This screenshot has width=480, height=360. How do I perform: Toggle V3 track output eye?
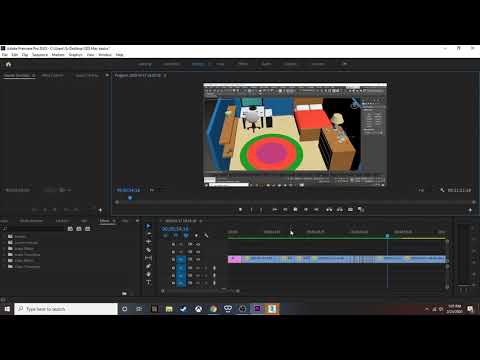point(198,244)
